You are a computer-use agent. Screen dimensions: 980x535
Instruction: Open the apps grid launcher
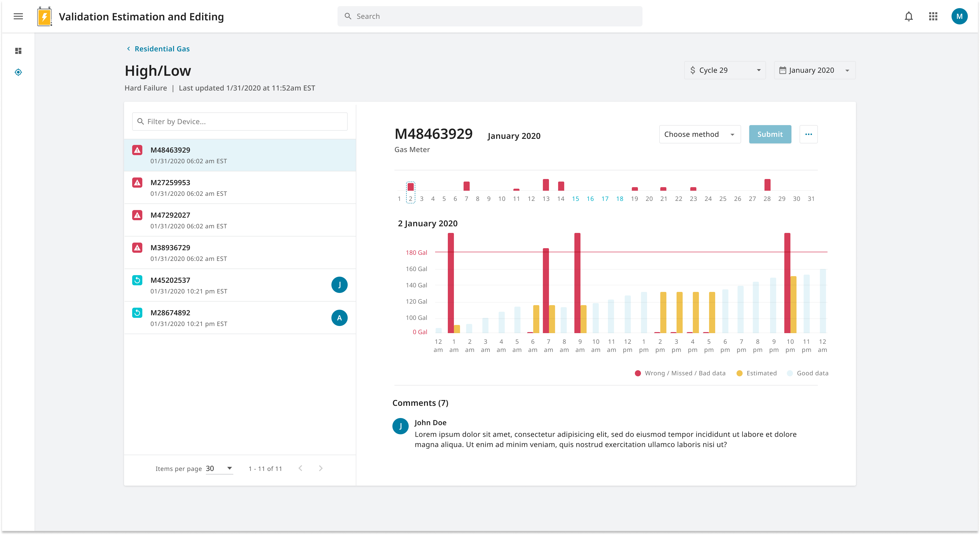tap(933, 16)
